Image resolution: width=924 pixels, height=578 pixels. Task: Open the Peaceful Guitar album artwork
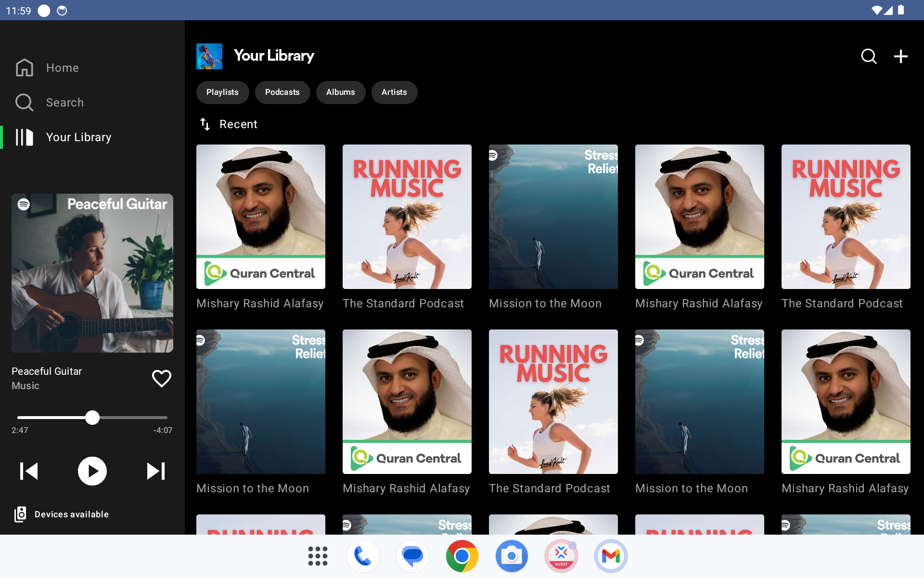[x=92, y=273]
